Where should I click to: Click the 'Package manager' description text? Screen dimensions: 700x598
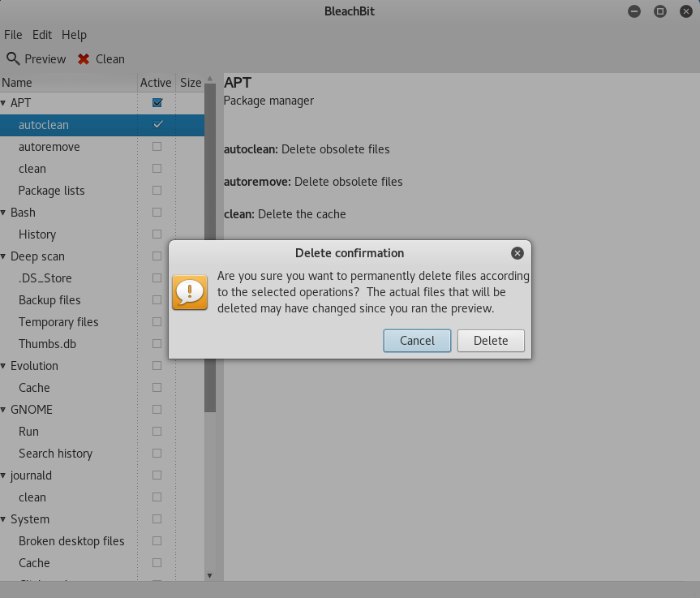268,101
